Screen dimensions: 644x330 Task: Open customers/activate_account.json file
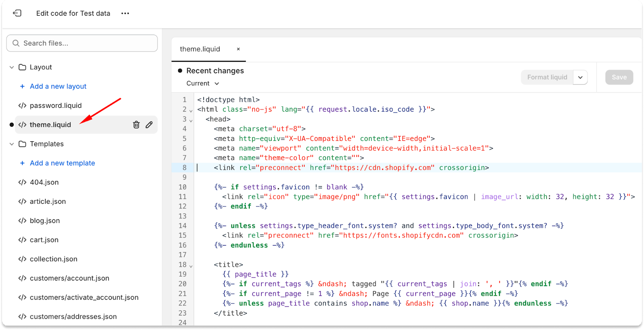point(84,297)
